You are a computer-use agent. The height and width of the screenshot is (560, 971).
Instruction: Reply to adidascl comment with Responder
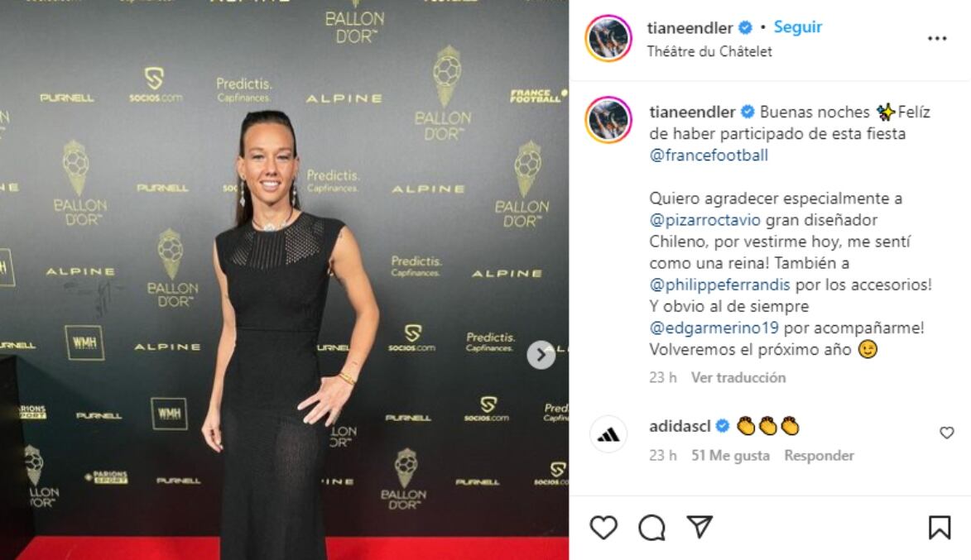pos(819,456)
